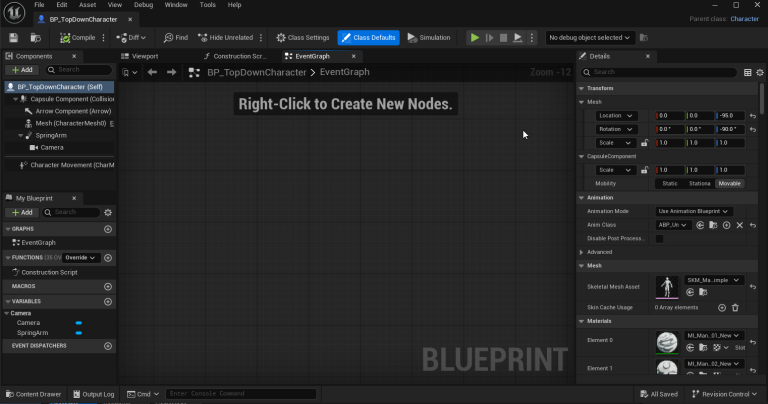Toggle Mesh scale lock icon
Image resolution: width=768 pixels, height=404 pixels.
[x=645, y=143]
